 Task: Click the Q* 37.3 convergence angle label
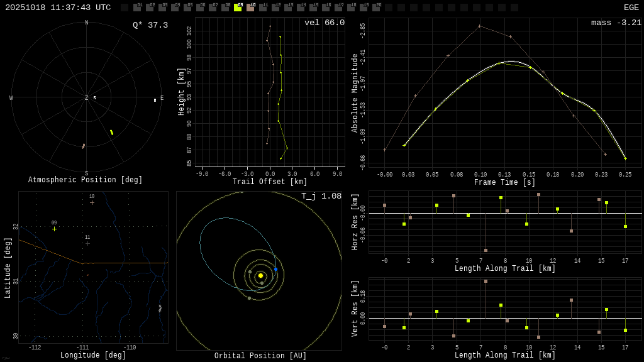[x=150, y=25]
